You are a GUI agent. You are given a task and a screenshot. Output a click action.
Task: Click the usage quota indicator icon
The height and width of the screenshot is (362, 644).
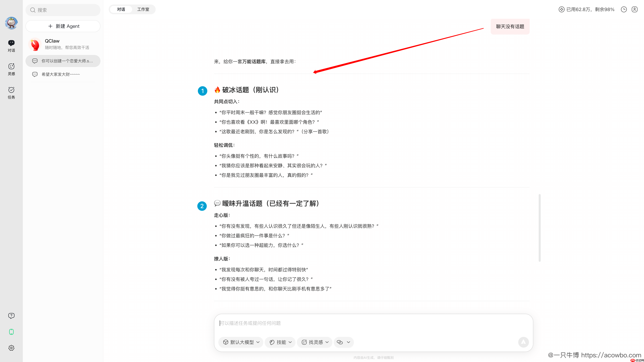561,10
